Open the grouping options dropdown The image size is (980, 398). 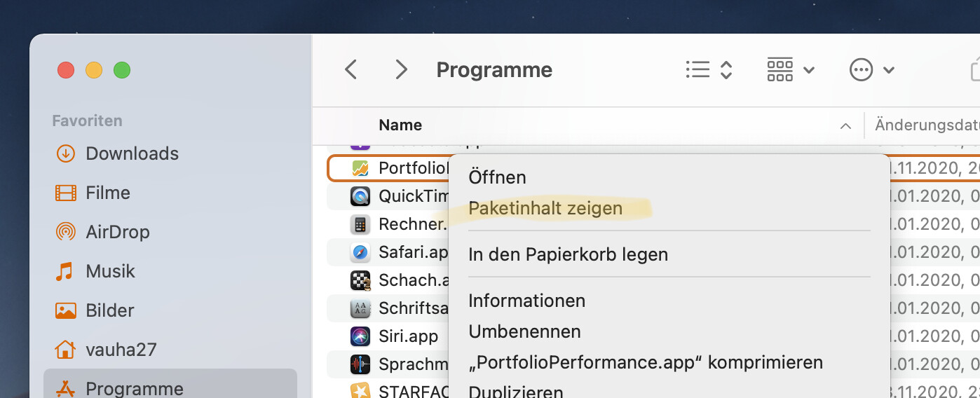tap(791, 69)
